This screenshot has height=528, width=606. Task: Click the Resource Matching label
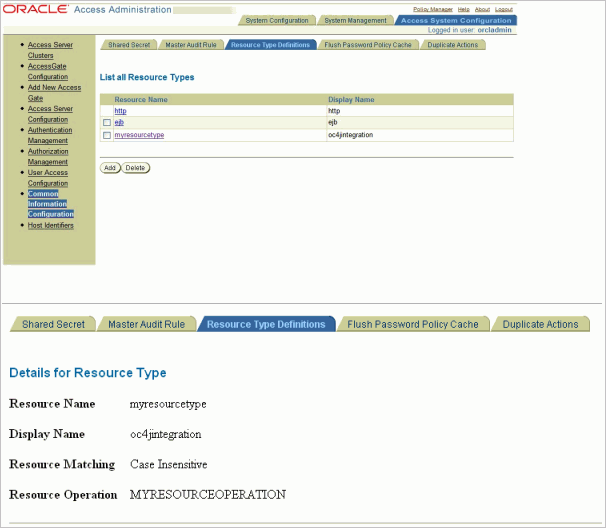tap(62, 464)
